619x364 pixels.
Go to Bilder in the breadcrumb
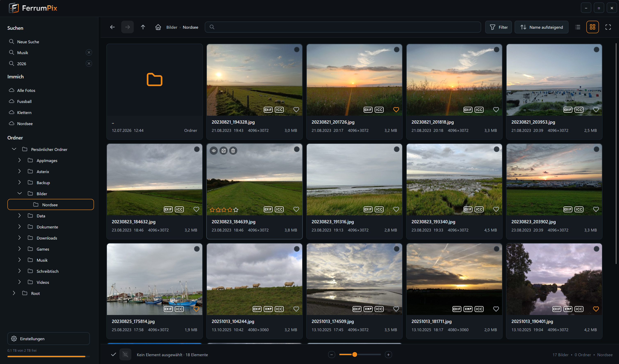(172, 27)
